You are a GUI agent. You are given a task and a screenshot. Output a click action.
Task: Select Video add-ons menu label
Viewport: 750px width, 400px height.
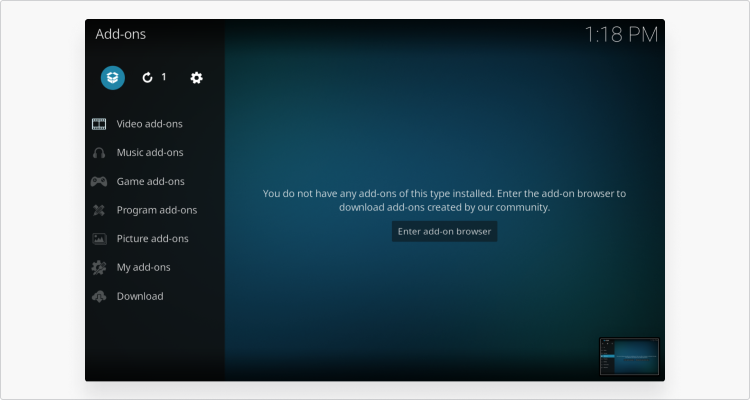click(x=150, y=124)
